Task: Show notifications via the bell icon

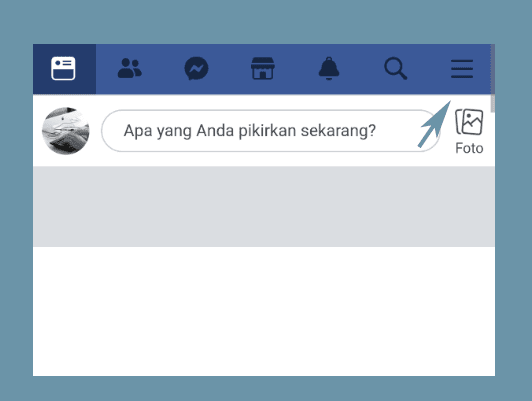Action: (329, 68)
